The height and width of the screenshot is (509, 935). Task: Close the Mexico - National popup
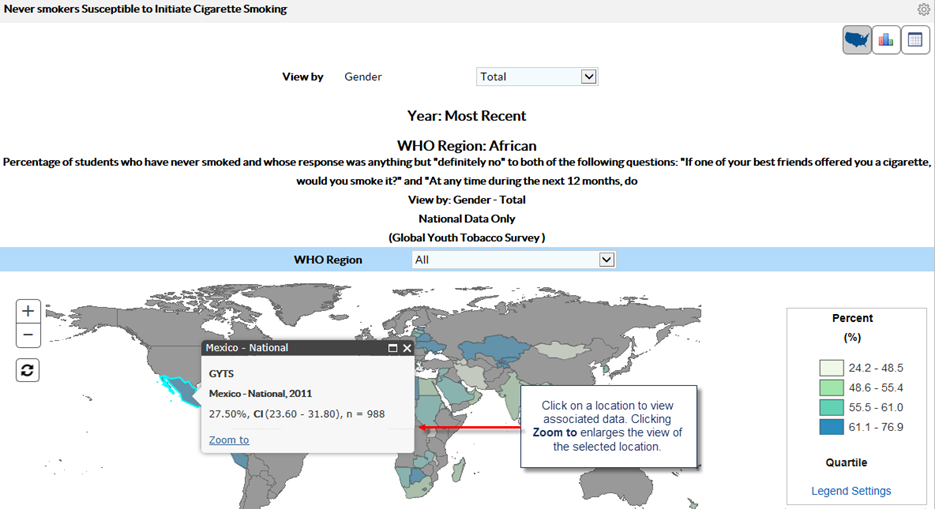tap(407, 348)
